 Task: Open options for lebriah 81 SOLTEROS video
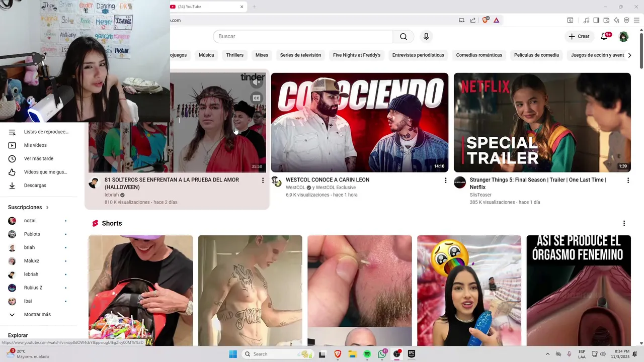coord(263,180)
